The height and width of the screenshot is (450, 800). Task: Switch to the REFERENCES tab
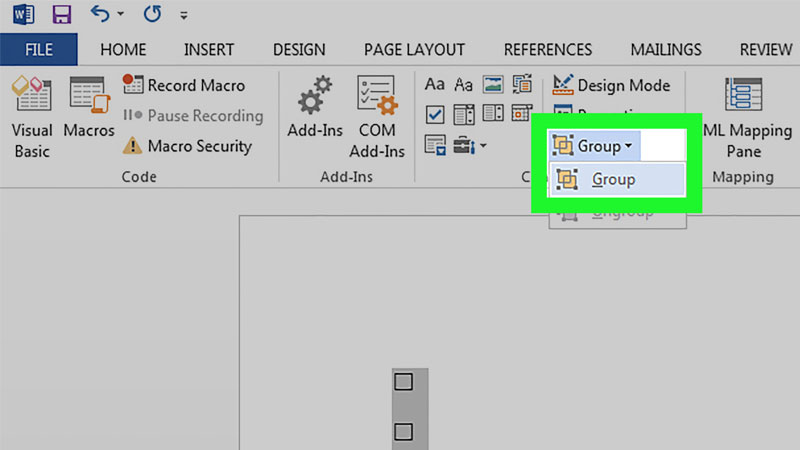(x=548, y=49)
